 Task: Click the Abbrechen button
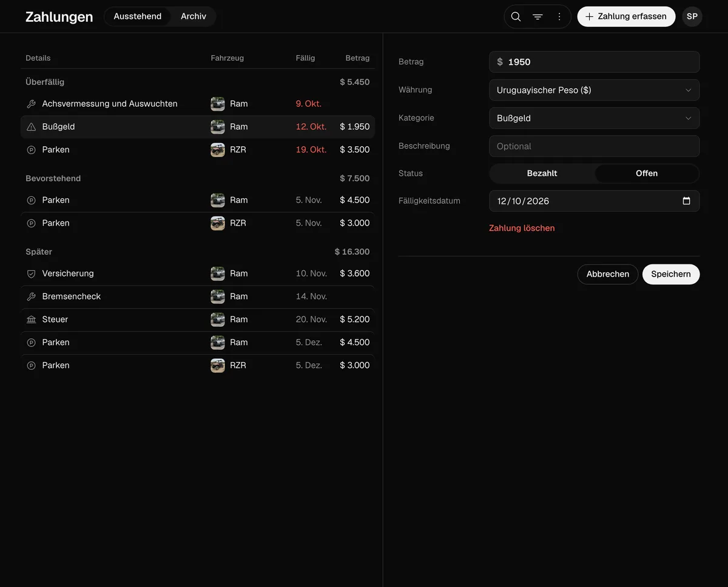pyautogui.click(x=608, y=275)
